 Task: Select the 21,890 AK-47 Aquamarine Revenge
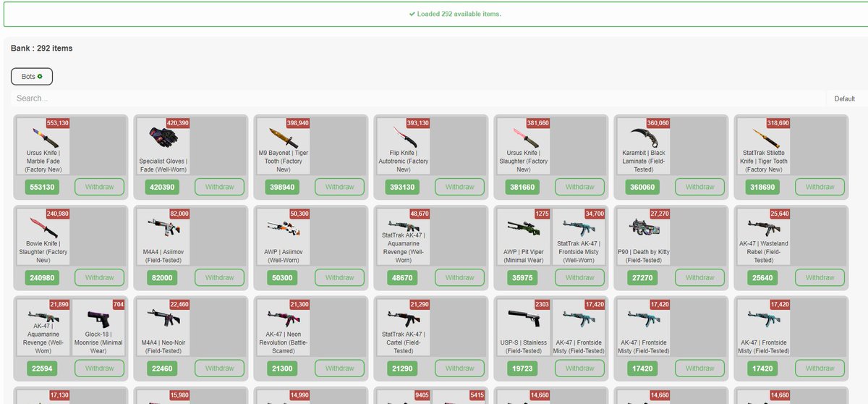click(43, 327)
